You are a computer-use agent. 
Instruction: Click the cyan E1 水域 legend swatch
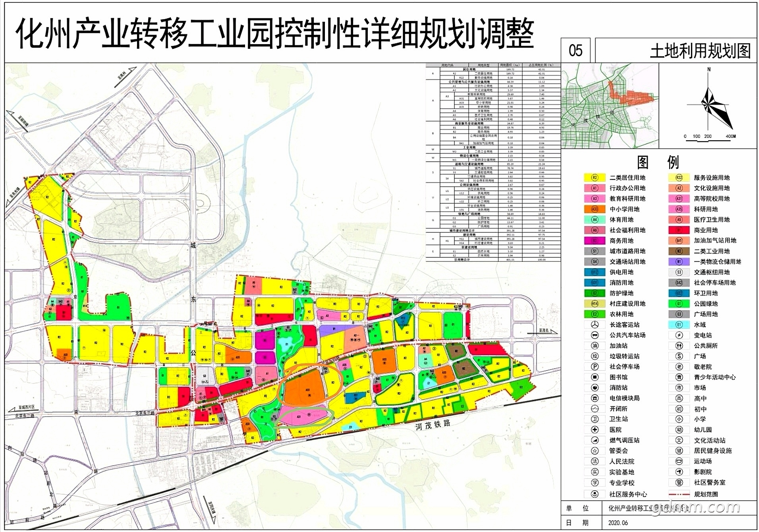point(679,325)
